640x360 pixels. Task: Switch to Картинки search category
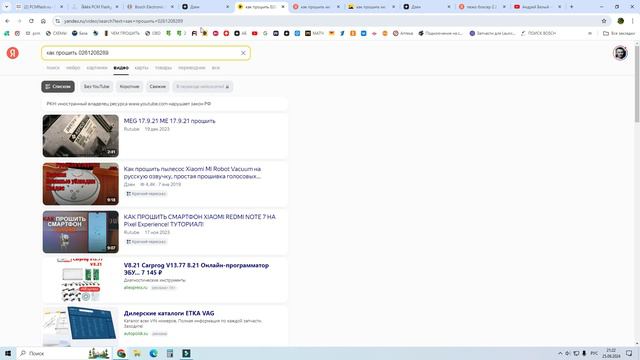(x=97, y=68)
